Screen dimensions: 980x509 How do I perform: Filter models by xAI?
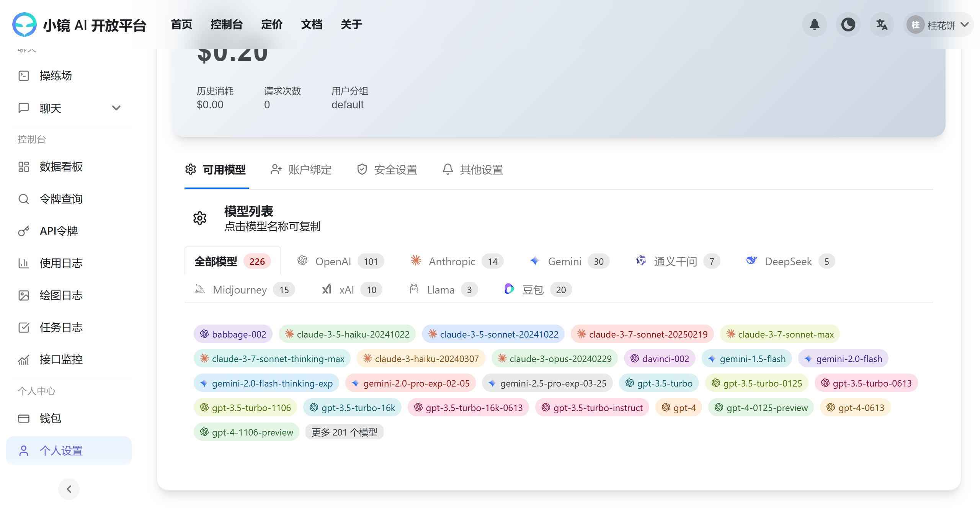[351, 290]
